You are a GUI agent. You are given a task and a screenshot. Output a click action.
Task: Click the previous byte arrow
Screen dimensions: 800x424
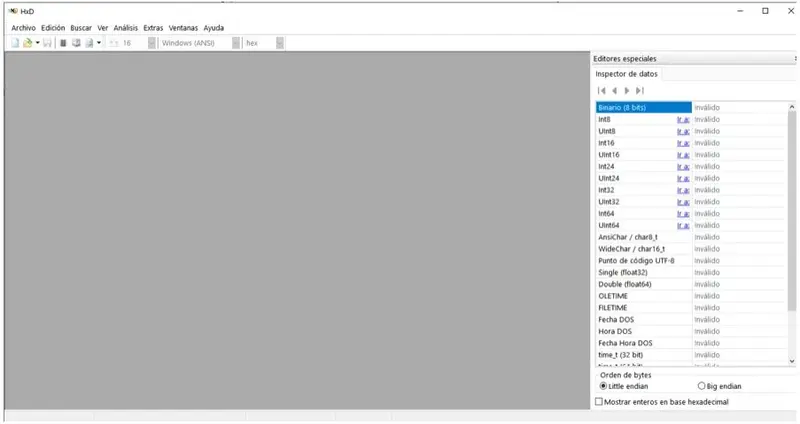614,91
